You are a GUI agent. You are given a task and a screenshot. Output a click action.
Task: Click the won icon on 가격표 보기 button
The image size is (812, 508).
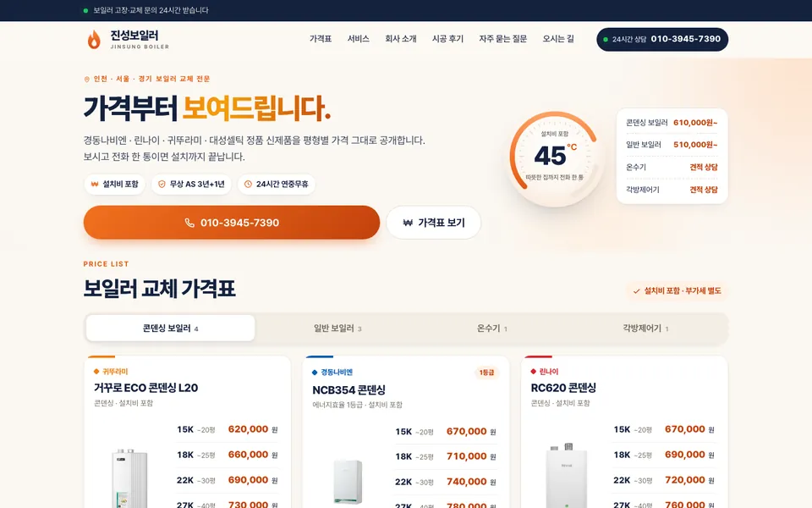(408, 223)
